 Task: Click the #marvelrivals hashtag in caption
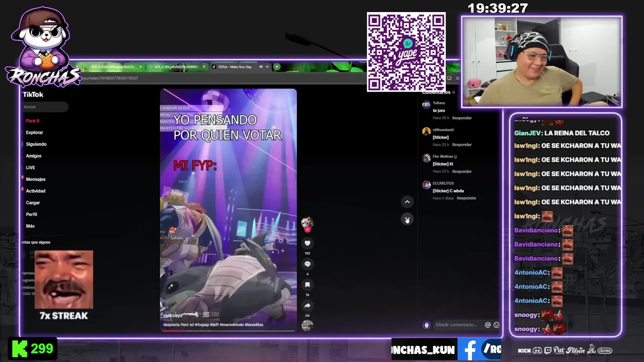point(231,325)
